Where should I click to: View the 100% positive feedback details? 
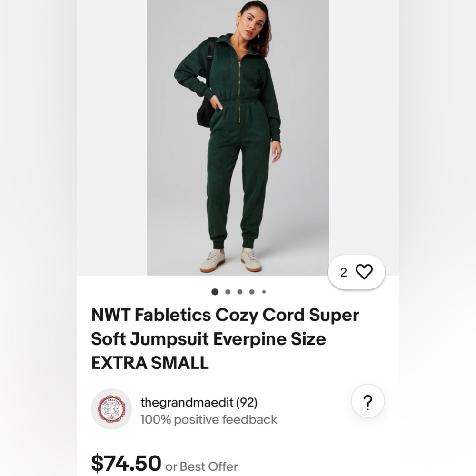click(208, 420)
